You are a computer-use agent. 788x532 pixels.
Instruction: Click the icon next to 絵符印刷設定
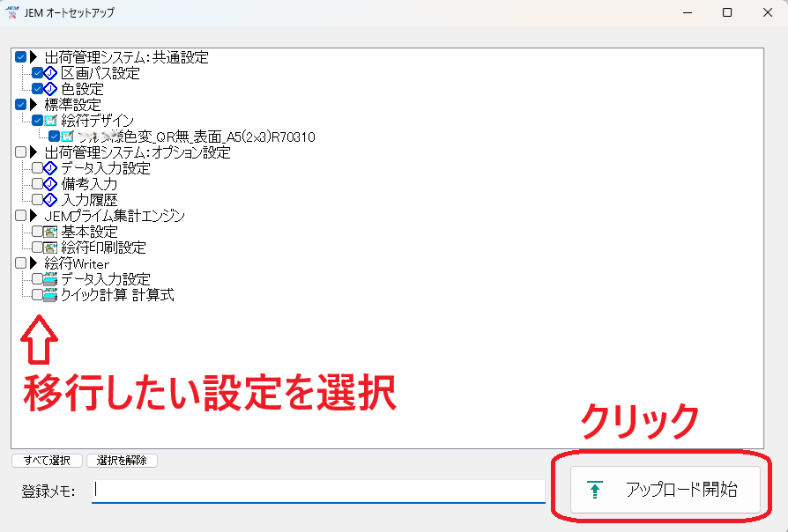[x=51, y=248]
